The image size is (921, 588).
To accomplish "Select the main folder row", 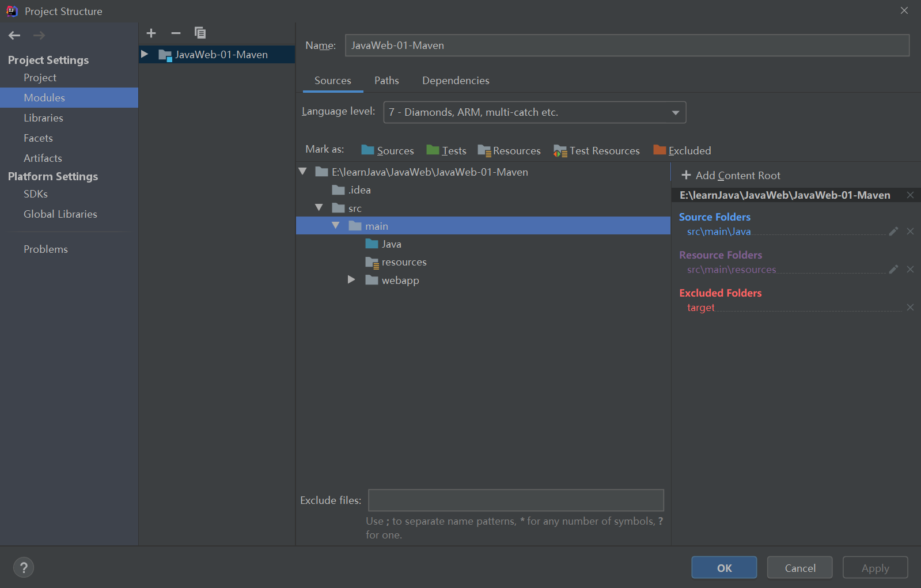I will pos(483,226).
